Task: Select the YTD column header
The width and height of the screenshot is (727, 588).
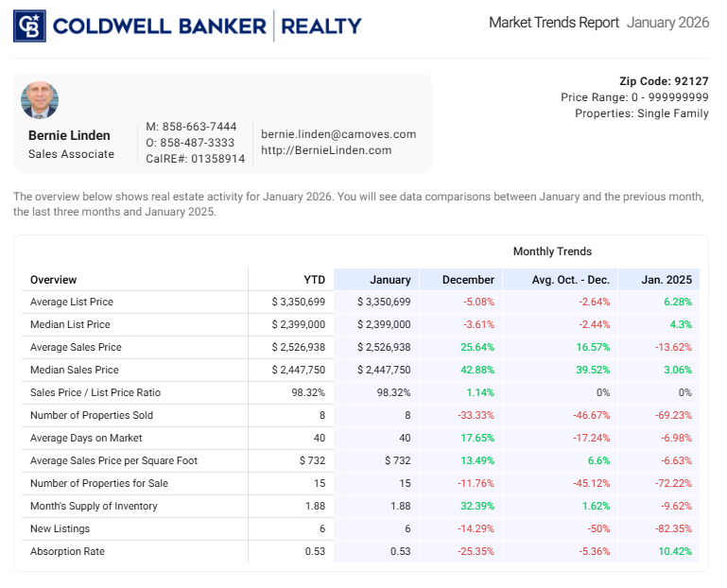Action: [314, 280]
